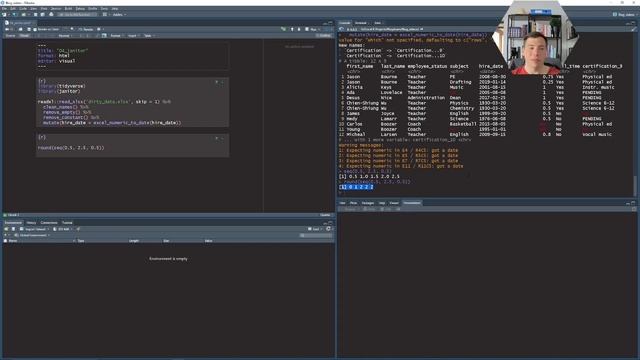
Task: Open Import Dataset dropdown
Action: point(35,229)
